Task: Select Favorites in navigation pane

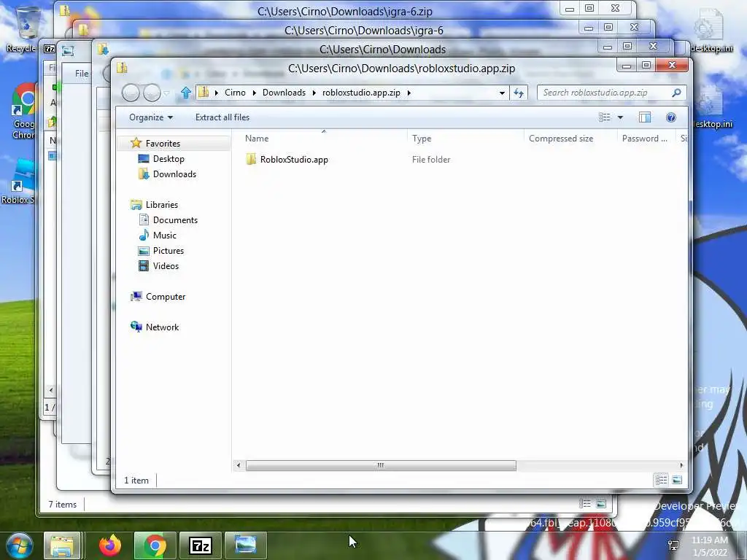Action: [x=163, y=144]
